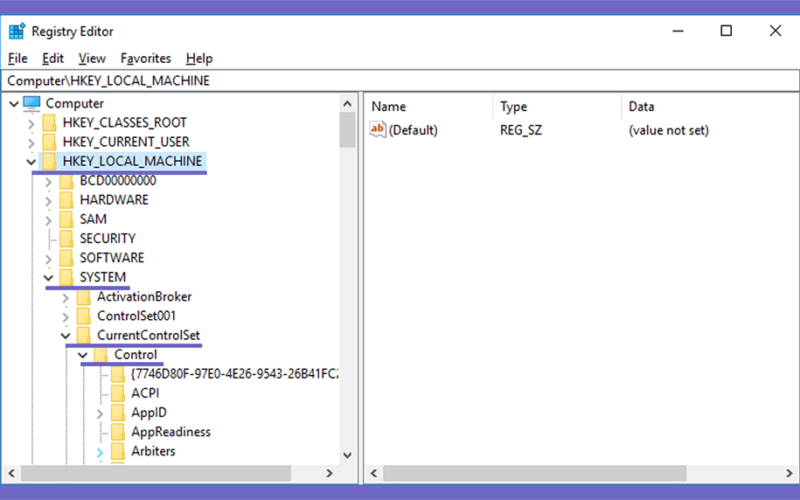The width and height of the screenshot is (800, 500).
Task: Click the tree pane vertical scrollbar thumb
Action: [x=347, y=130]
